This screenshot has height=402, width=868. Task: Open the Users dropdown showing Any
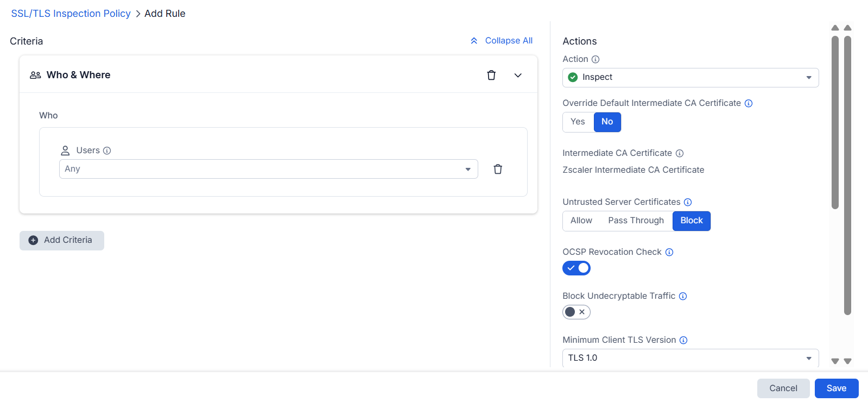[269, 169]
